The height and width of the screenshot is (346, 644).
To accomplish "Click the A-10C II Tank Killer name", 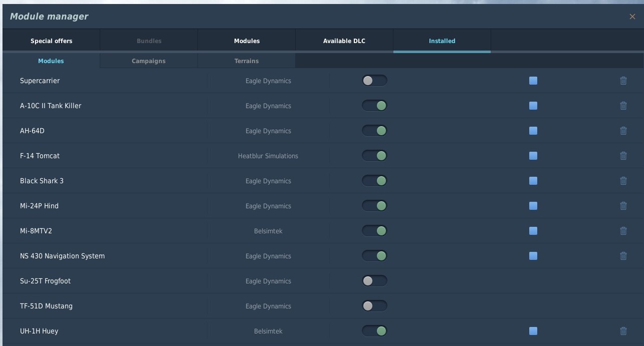I will pyautogui.click(x=51, y=106).
